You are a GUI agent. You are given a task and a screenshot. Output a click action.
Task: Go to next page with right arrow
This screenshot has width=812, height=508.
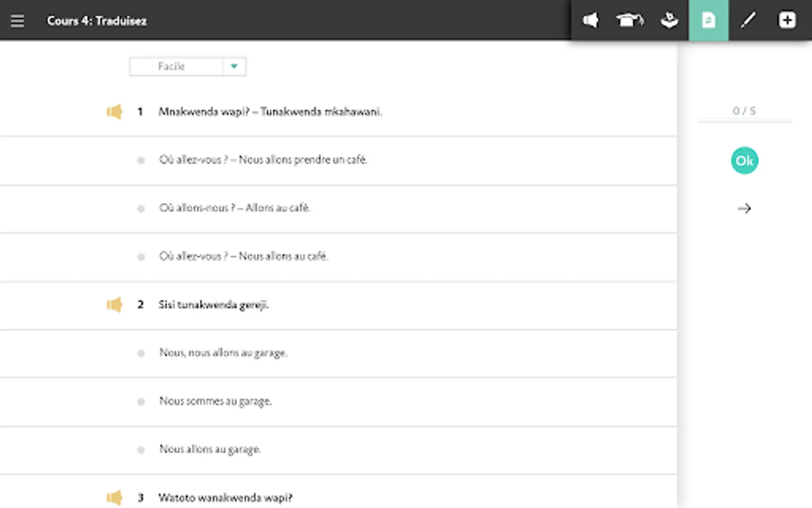tap(744, 209)
